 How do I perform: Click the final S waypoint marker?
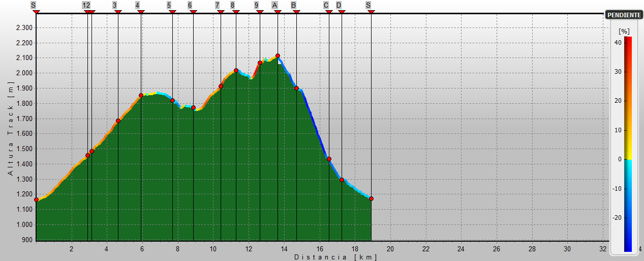(x=368, y=5)
